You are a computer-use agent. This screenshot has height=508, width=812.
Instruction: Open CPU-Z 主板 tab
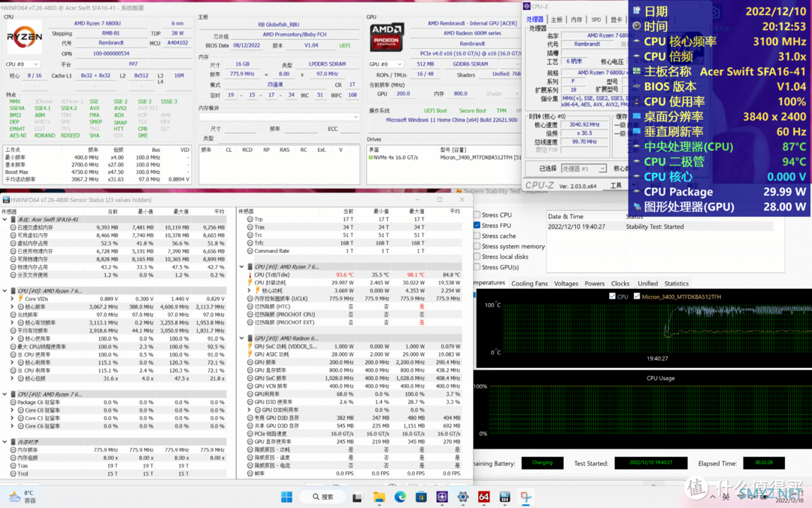pos(556,20)
